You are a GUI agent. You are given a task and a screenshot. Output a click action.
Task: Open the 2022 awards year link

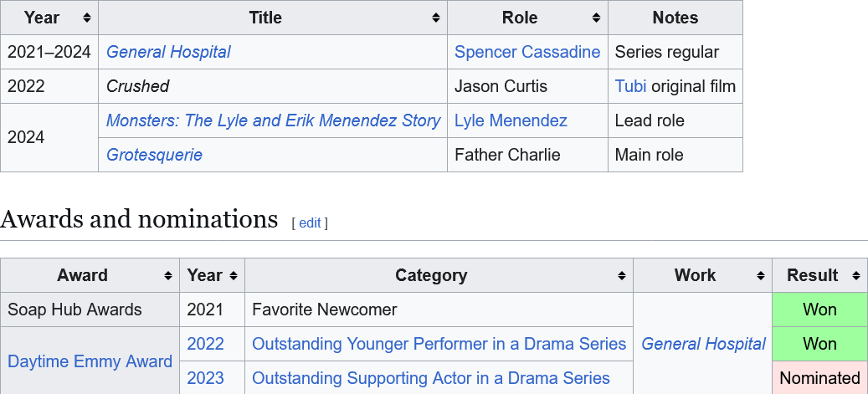(205, 344)
